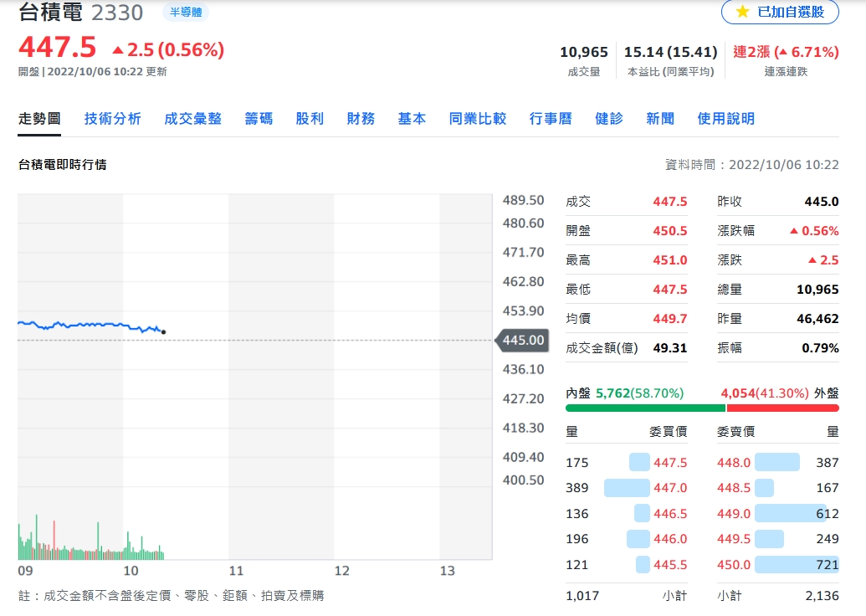
Task: Click the 均價 value 449.7
Action: coord(670,319)
